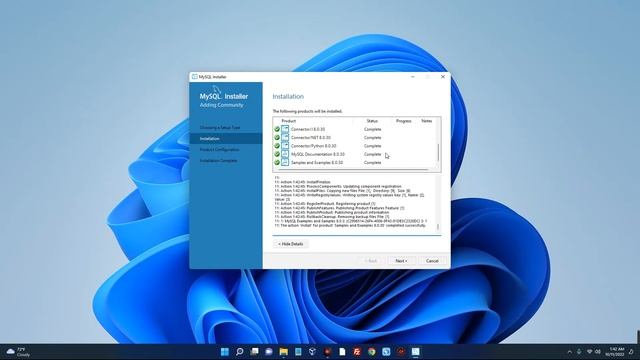The width and height of the screenshot is (640, 360).
Task: Open the FileZilla icon on the taskbar
Action: pyautogui.click(x=357, y=352)
